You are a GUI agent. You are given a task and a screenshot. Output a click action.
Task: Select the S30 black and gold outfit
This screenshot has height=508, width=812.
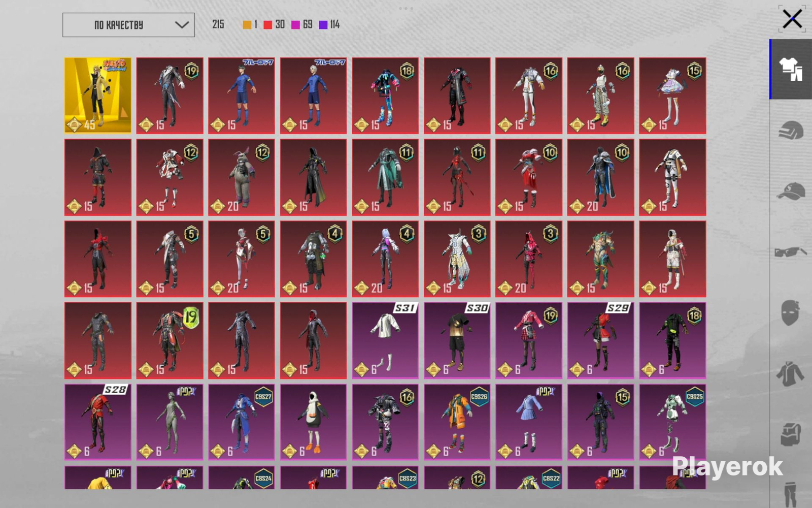[x=457, y=340]
